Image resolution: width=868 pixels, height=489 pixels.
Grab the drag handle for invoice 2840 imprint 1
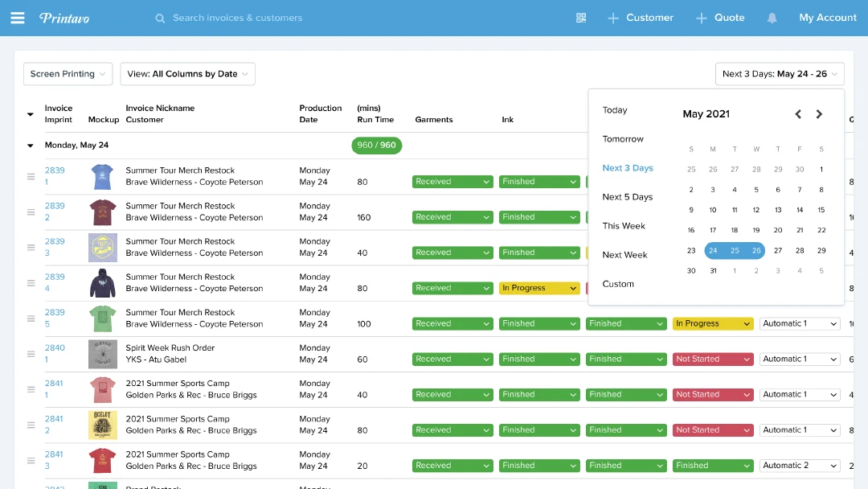(31, 354)
